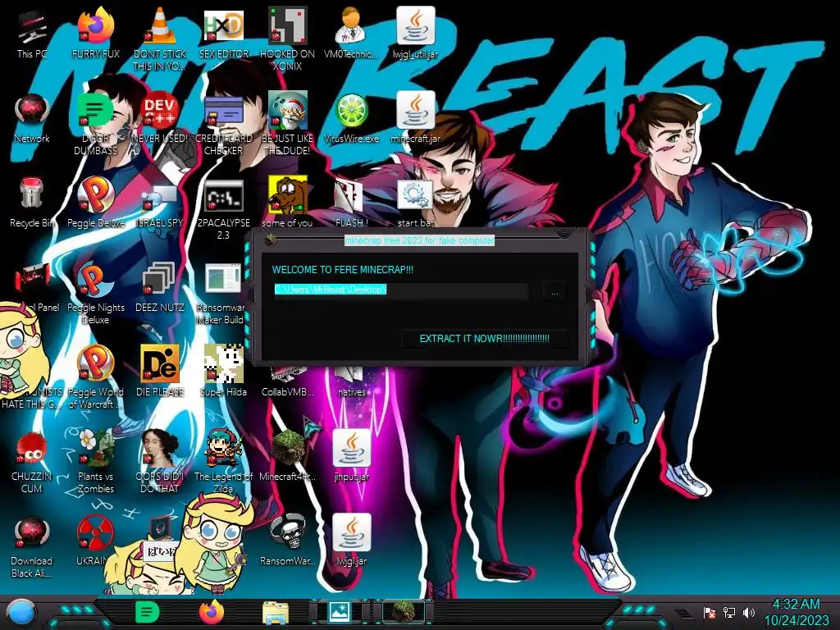Launch The Legend of Zilda icon

[224, 462]
